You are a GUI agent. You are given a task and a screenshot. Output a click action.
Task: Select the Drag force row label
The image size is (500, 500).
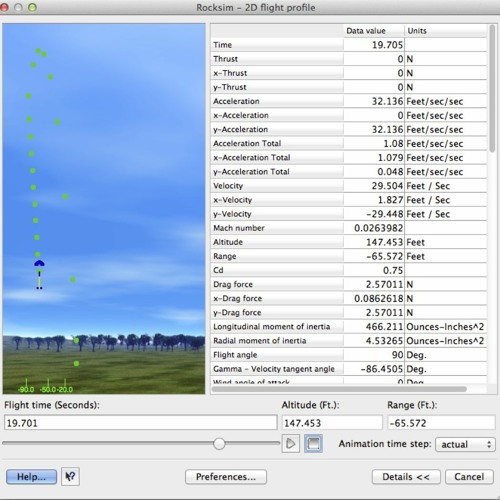point(233,284)
